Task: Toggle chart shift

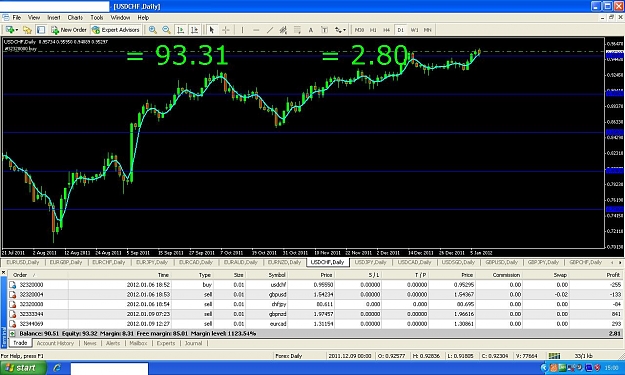Action: (x=195, y=30)
